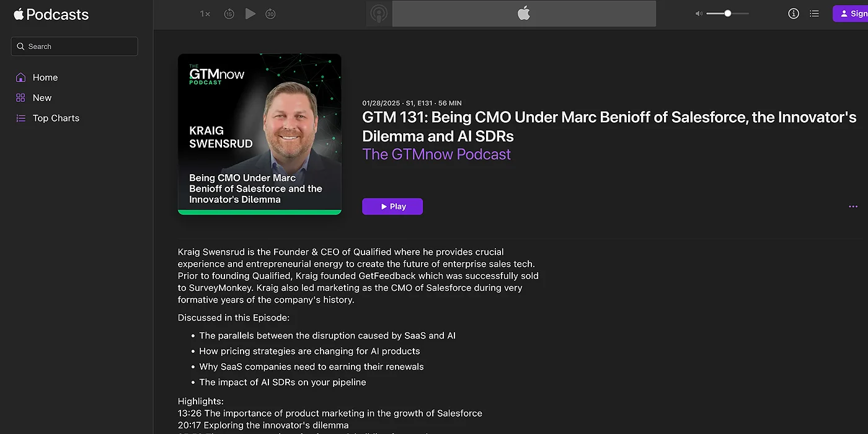Open the episode more options ellipsis
Image resolution: width=868 pixels, height=434 pixels.
[x=853, y=206]
